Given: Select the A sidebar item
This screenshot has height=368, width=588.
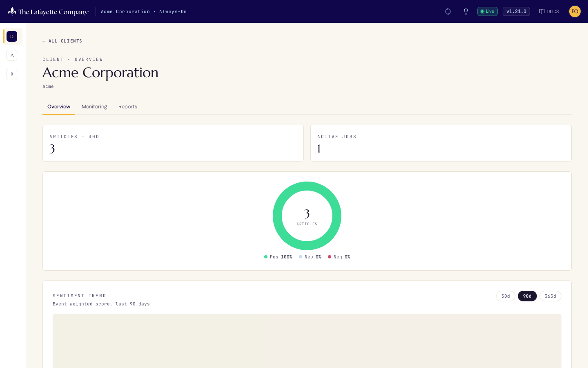Looking at the screenshot, I should point(12,55).
